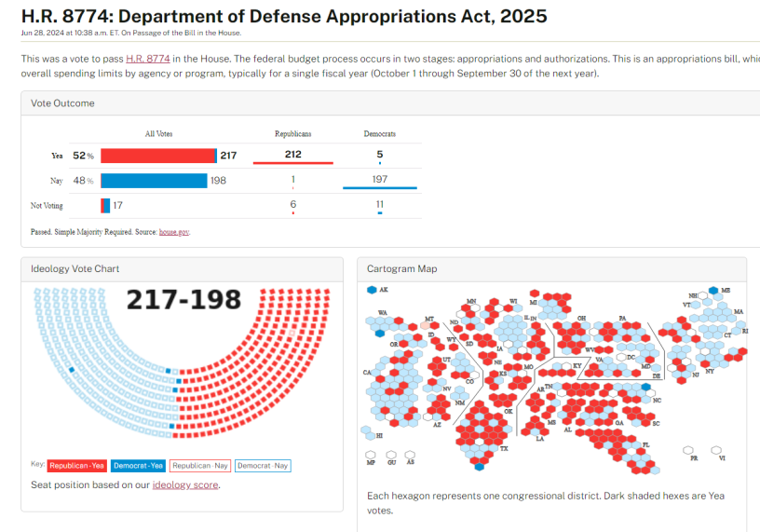The width and height of the screenshot is (760, 532).
Task: Select the Northern Mariana Islands MP hexagon
Action: tap(371, 455)
